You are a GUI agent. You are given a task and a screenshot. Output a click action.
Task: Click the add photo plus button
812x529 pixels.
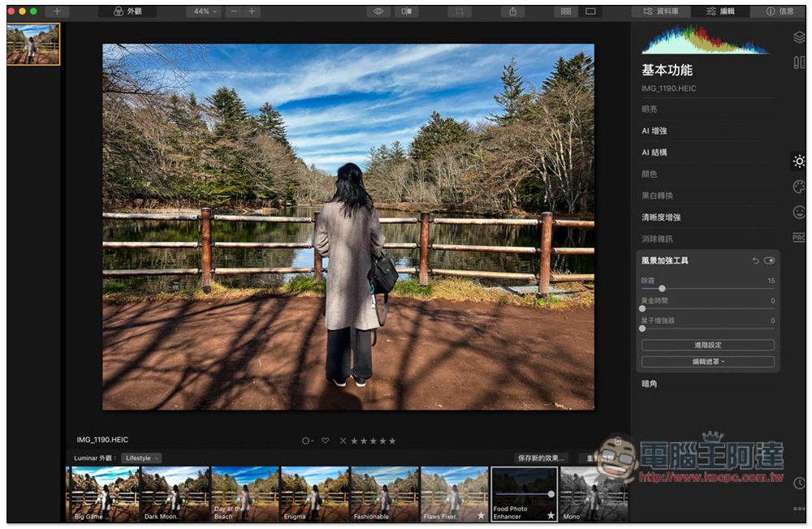pyautogui.click(x=57, y=11)
